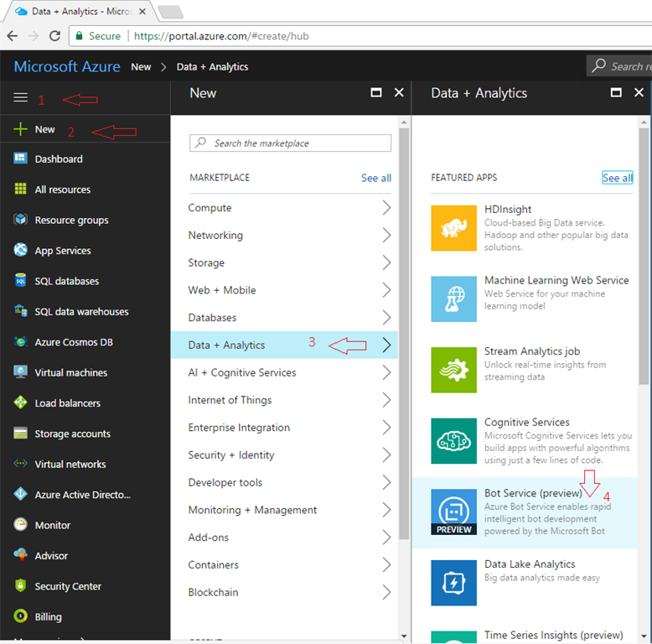Expand the Storage category chevron
The width and height of the screenshot is (652, 644).
(386, 262)
